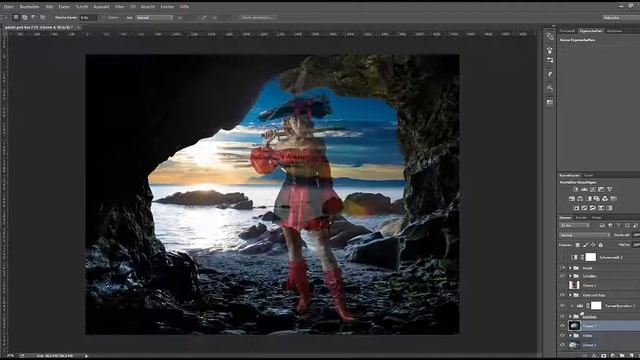Add a Hue/Saturation adjustment icon
The height and width of the screenshot is (360, 640).
click(572, 199)
